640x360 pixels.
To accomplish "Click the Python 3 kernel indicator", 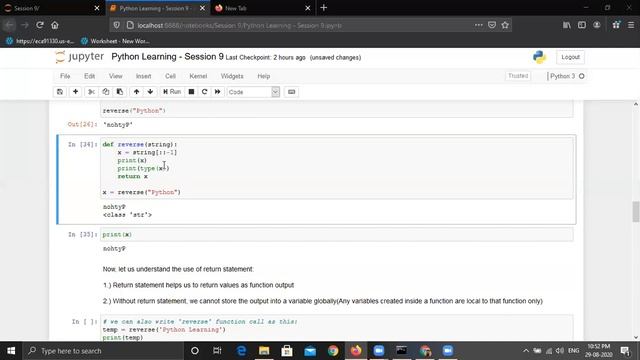I will 566,76.
